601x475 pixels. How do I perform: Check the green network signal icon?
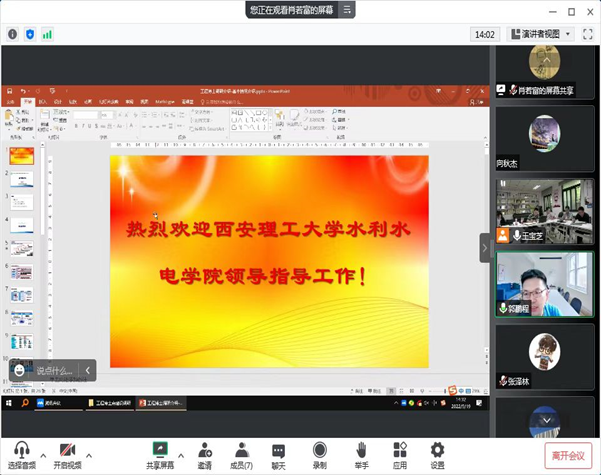pyautogui.click(x=47, y=33)
